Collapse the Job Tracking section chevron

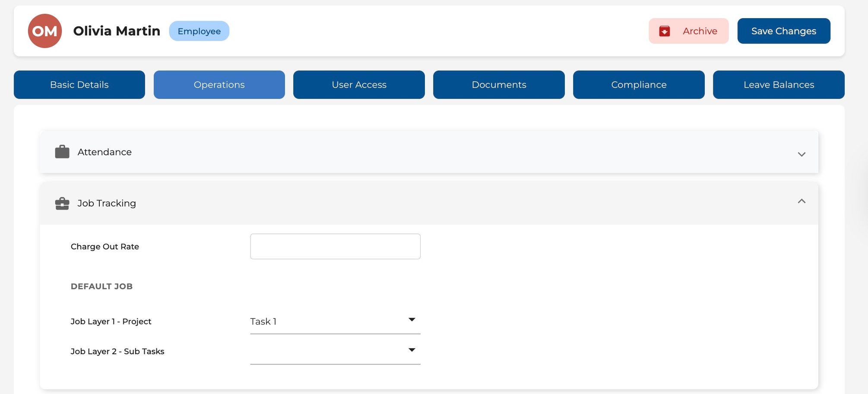801,201
